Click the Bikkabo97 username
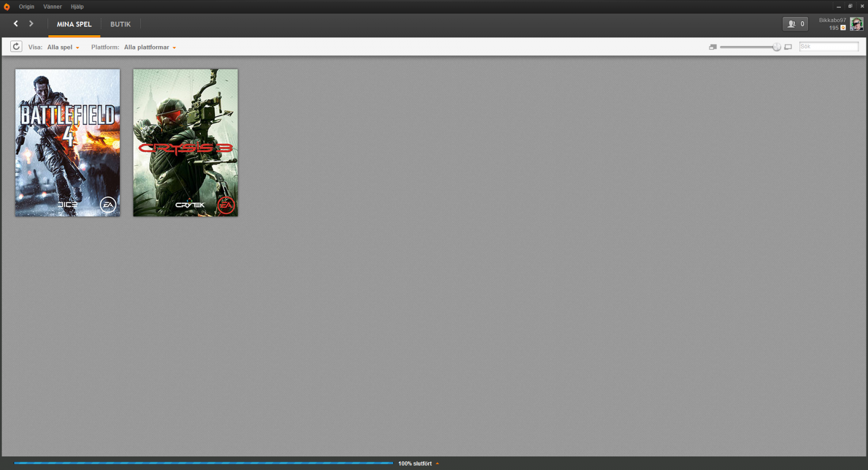Image resolution: width=868 pixels, height=470 pixels. click(832, 20)
